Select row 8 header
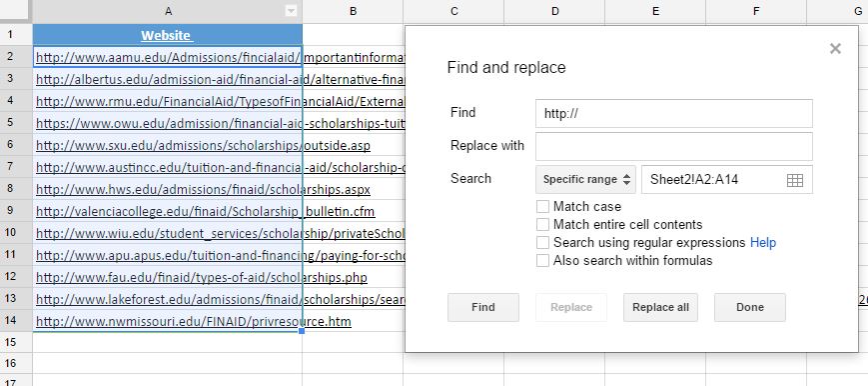Screen dimensions: 868x386 16,189
